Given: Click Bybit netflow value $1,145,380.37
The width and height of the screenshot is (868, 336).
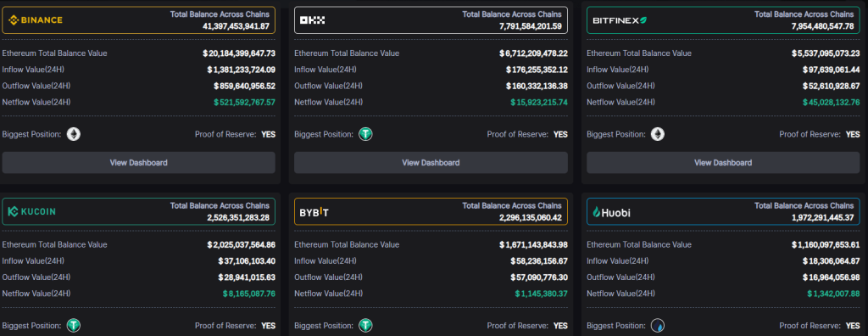Looking at the screenshot, I should (541, 294).
